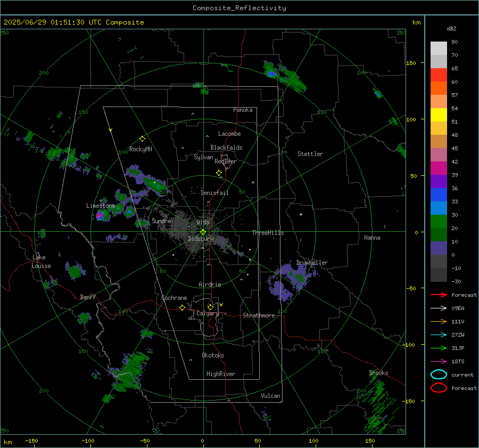The height and width of the screenshot is (448, 479).
Task: Click the cyan current ellipse symbol
Action: coord(439,374)
